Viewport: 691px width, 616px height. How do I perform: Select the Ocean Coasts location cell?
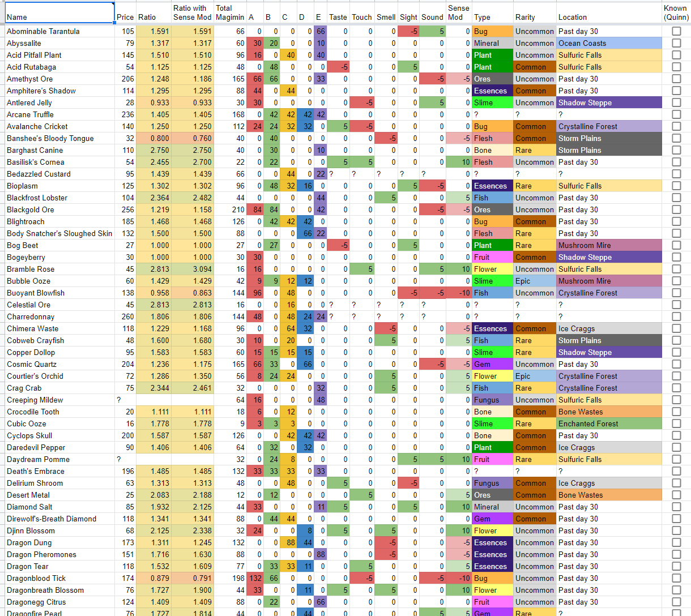coord(609,43)
